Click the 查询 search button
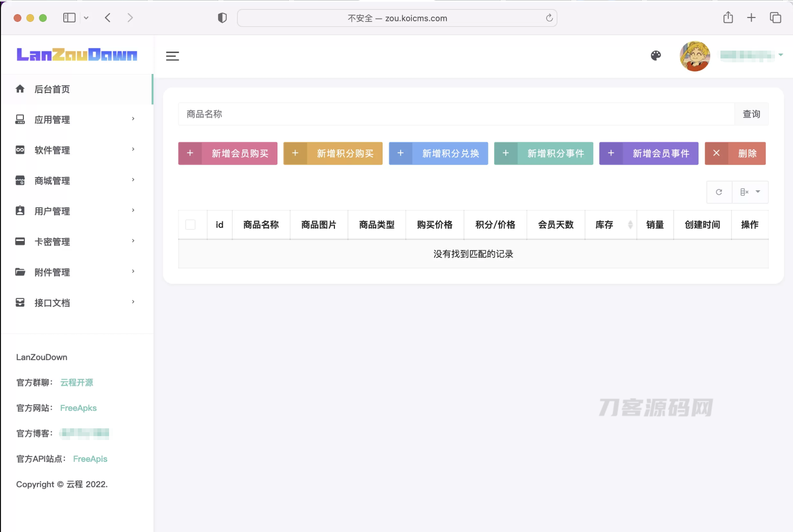Image resolution: width=793 pixels, height=532 pixels. point(751,114)
